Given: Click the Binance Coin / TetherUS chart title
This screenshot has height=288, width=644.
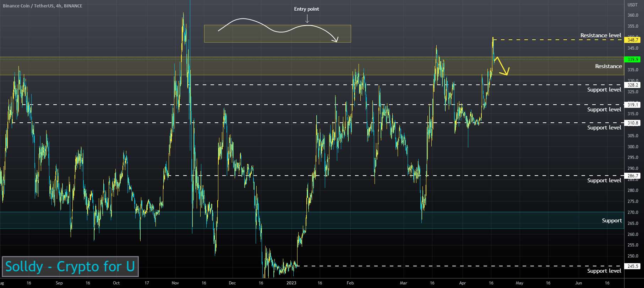Looking at the screenshot, I should 43,6.
